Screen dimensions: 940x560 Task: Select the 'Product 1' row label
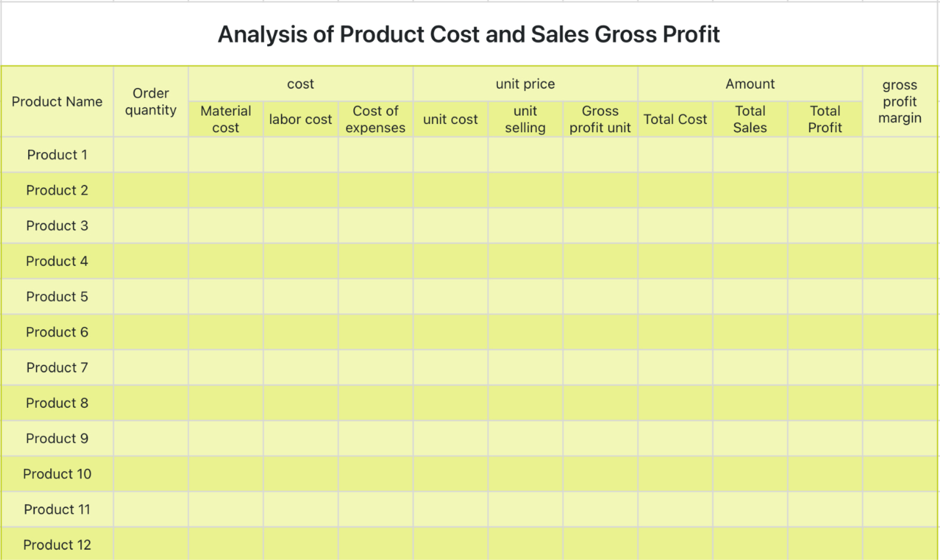[57, 155]
